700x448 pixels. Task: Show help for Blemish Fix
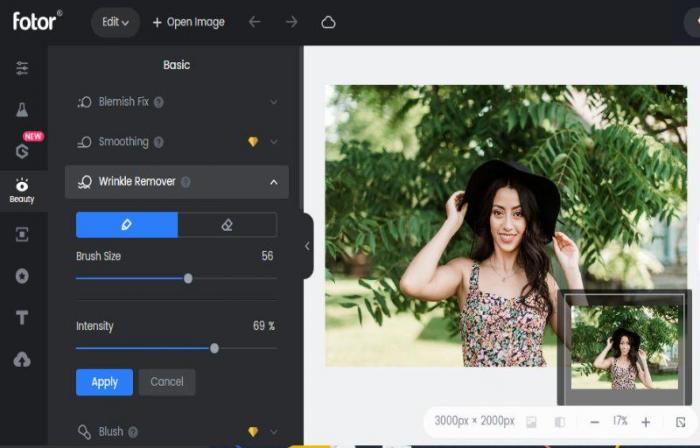tap(158, 102)
